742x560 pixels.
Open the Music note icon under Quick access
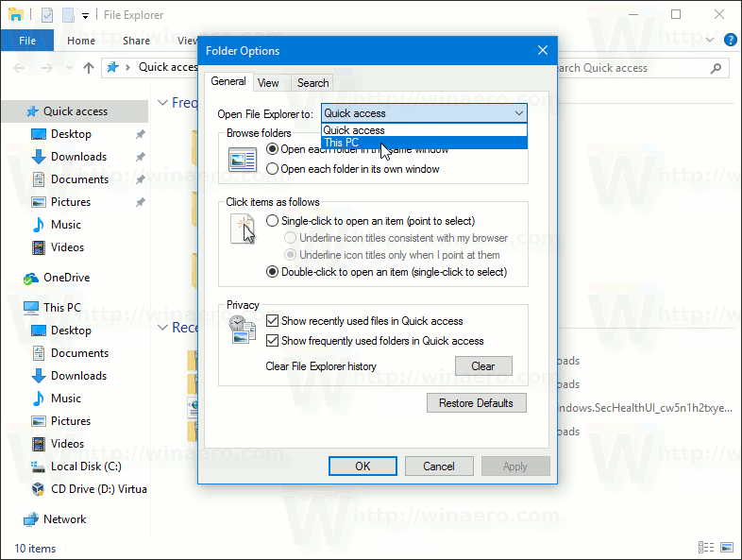39,225
